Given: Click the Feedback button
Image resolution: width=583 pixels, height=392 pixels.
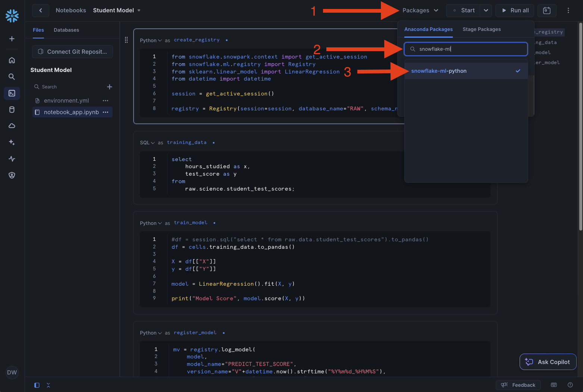Looking at the screenshot, I should point(518,385).
